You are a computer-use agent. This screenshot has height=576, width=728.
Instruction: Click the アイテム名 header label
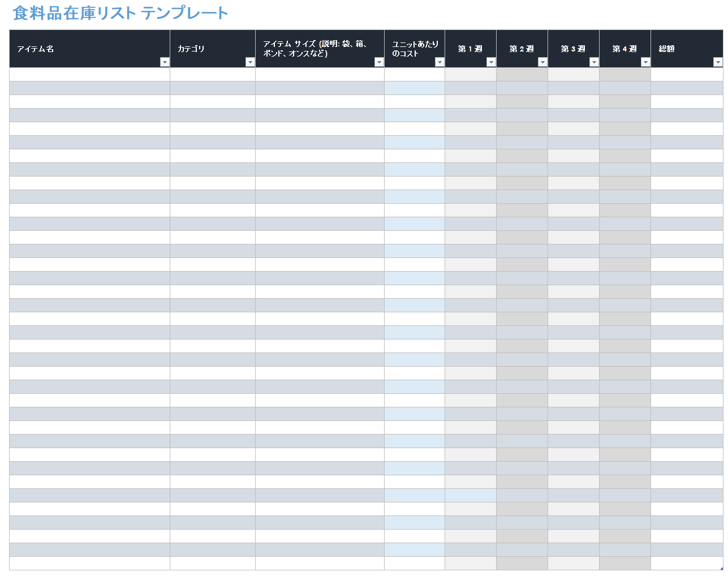[x=36, y=49]
